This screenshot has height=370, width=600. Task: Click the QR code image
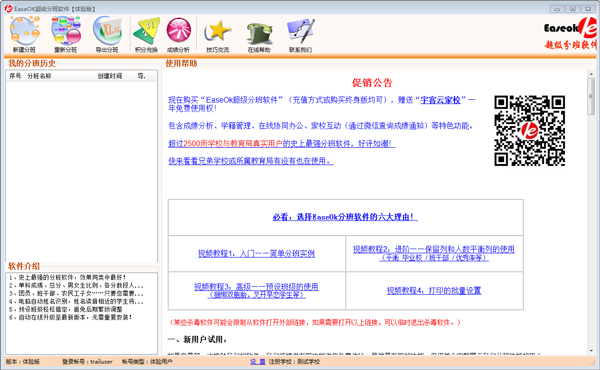tap(530, 130)
